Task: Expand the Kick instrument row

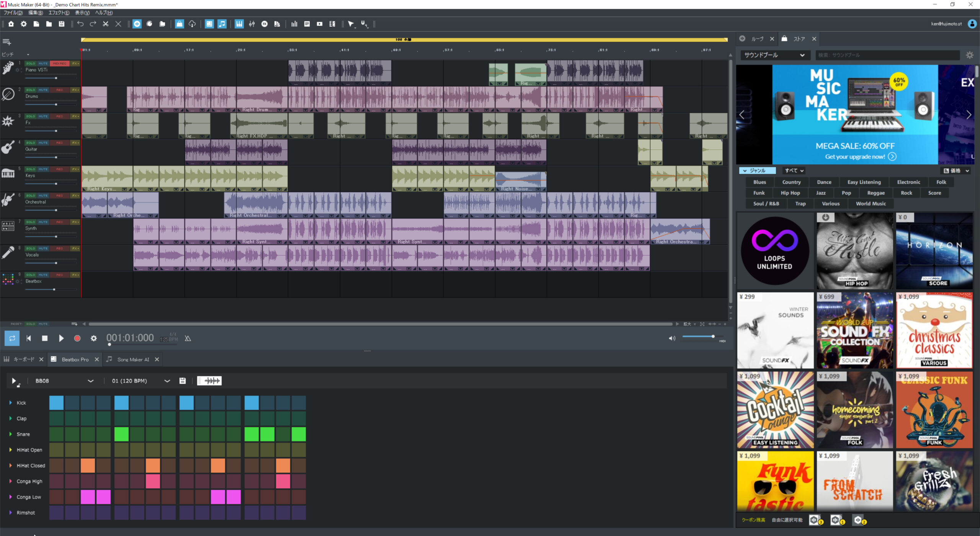Action: tap(11, 403)
